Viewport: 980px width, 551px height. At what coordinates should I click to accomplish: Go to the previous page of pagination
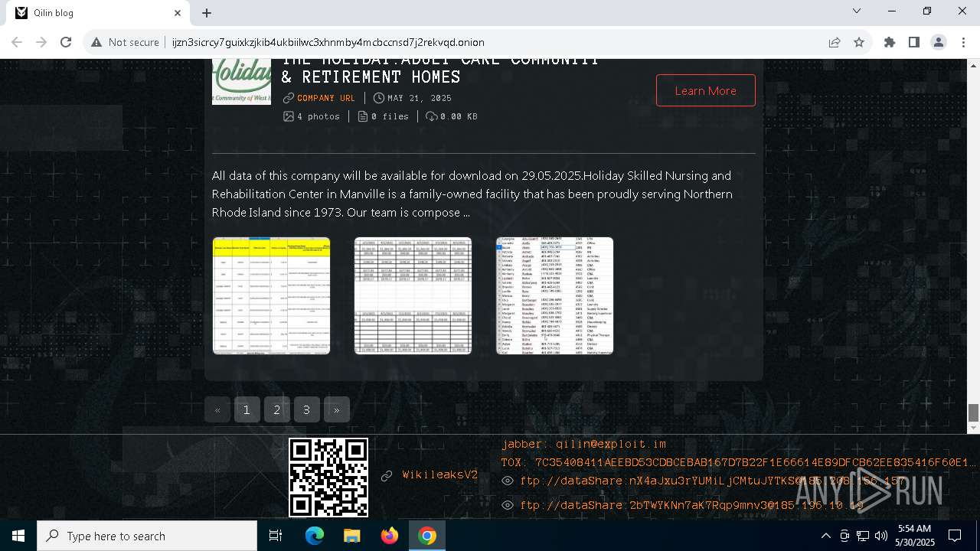pos(217,409)
